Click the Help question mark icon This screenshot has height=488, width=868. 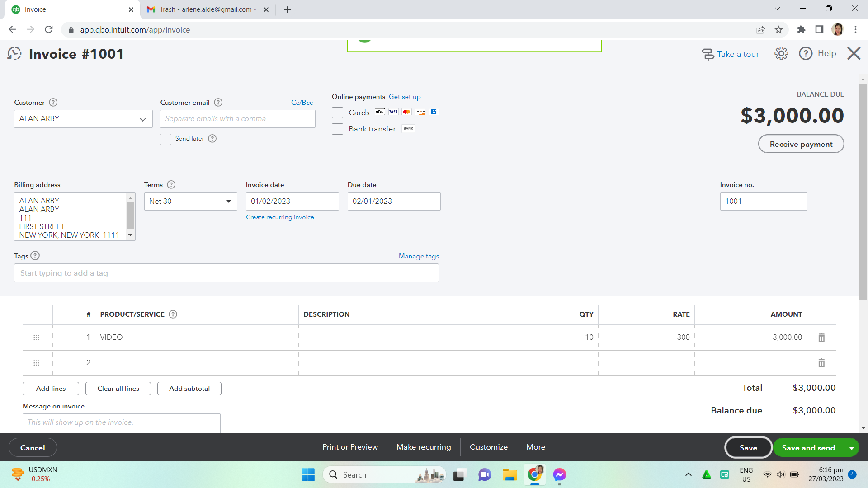(806, 54)
